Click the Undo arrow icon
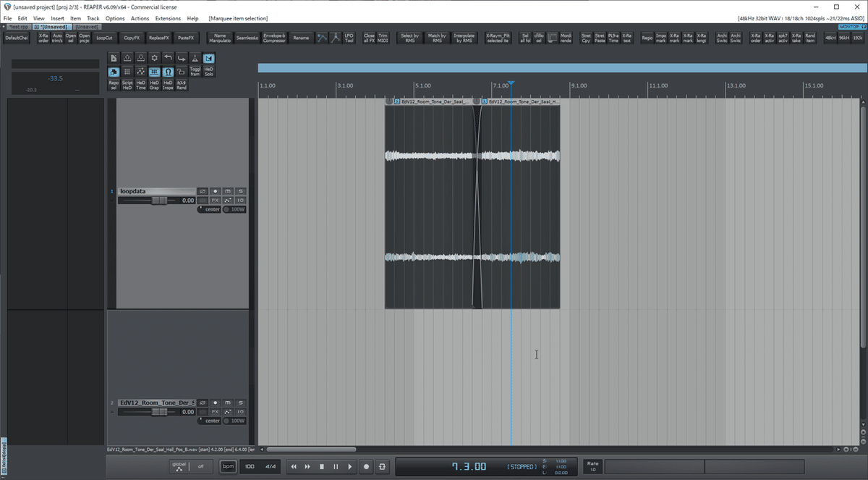Viewport: 868px width, 480px height. click(168, 58)
